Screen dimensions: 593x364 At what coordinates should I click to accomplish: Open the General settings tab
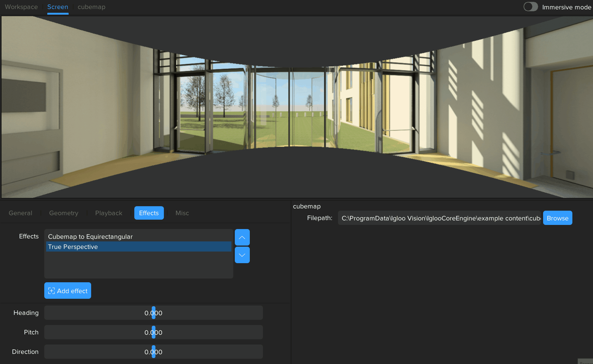click(x=21, y=213)
